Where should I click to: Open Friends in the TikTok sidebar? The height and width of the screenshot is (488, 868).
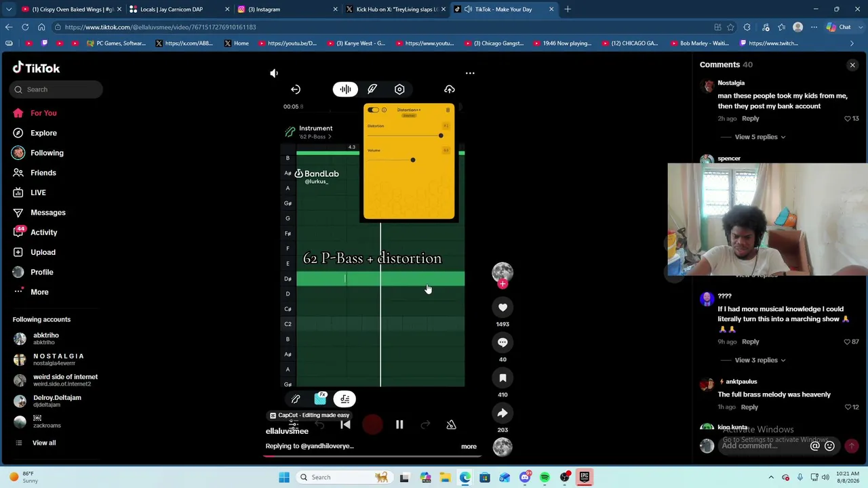[x=43, y=173]
